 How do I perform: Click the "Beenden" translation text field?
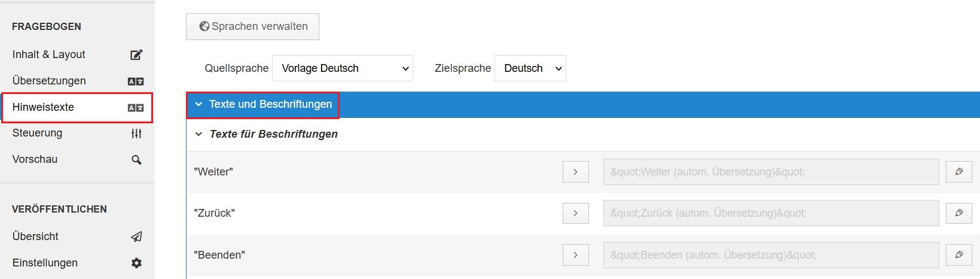[771, 255]
